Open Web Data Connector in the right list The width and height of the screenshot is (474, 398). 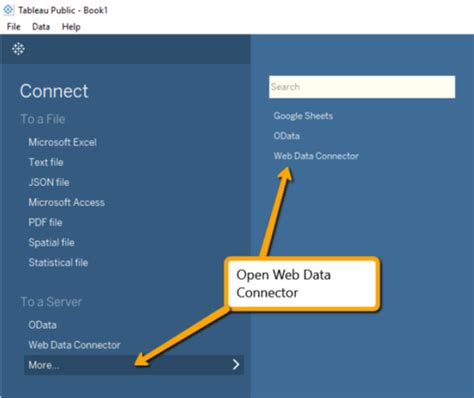point(316,156)
